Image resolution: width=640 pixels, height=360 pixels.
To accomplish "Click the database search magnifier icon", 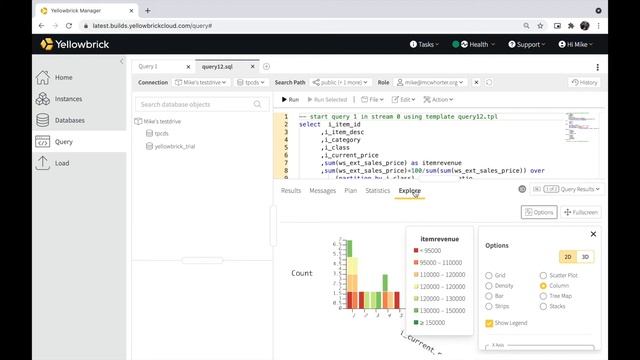I will (x=257, y=104).
